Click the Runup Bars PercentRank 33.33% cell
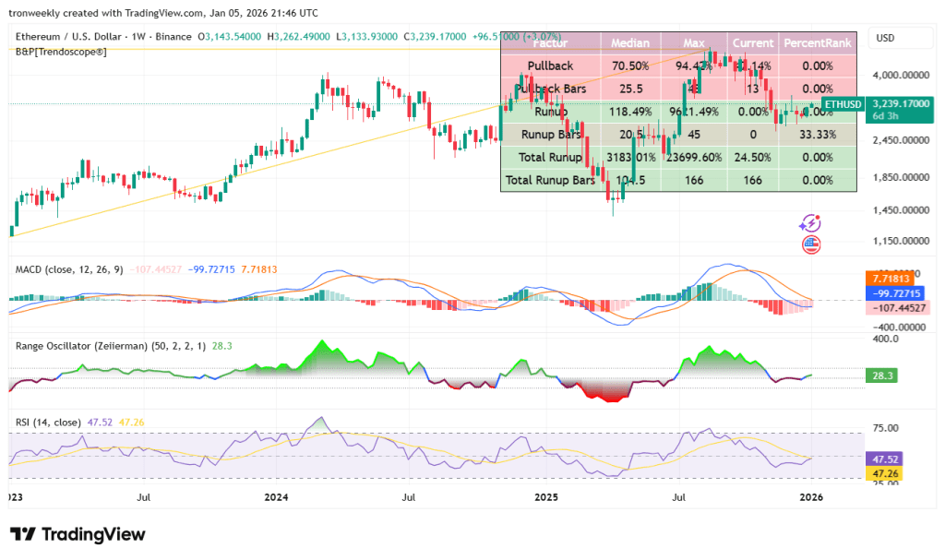Image resolution: width=945 pixels, height=560 pixels. pyautogui.click(x=818, y=135)
